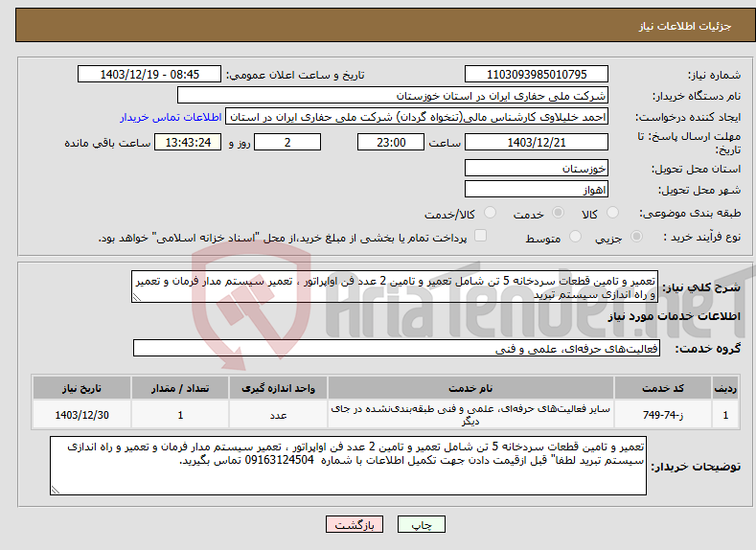Viewport: 756px width, 550px height.
Task: Select the جزیی purchase type radio
Action: tap(636, 237)
